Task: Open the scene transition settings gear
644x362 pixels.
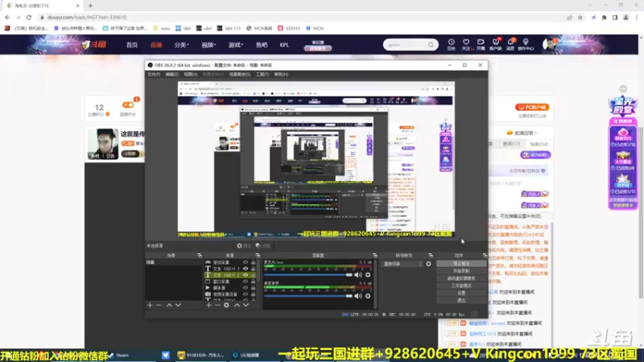Action: pos(428,264)
